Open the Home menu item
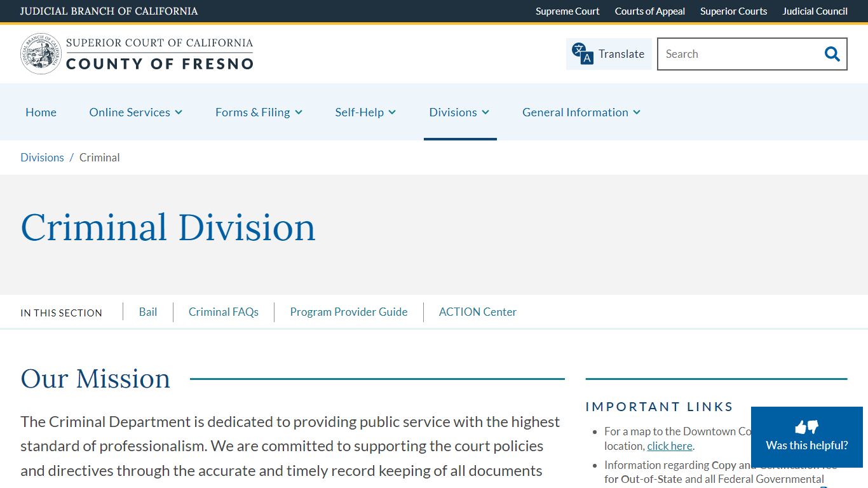The image size is (868, 488). [x=41, y=112]
